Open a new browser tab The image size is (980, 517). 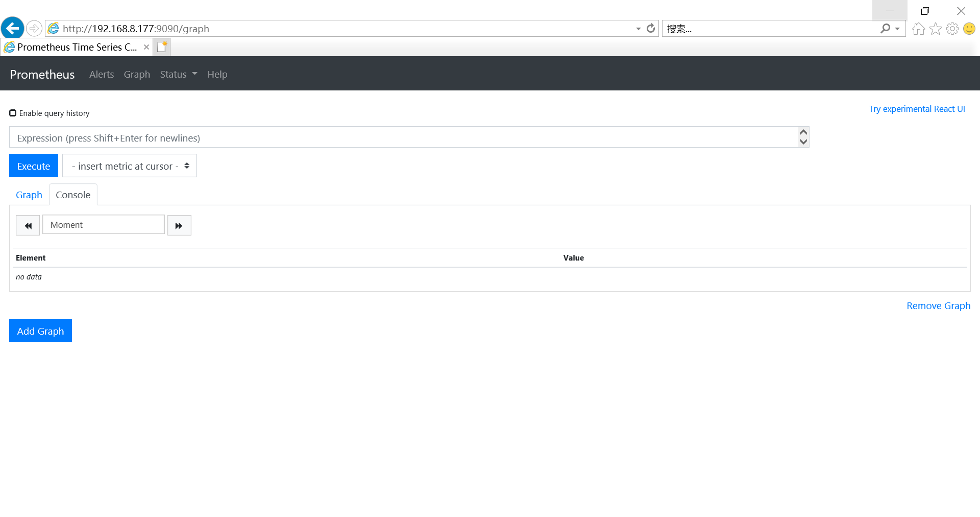pyautogui.click(x=162, y=47)
